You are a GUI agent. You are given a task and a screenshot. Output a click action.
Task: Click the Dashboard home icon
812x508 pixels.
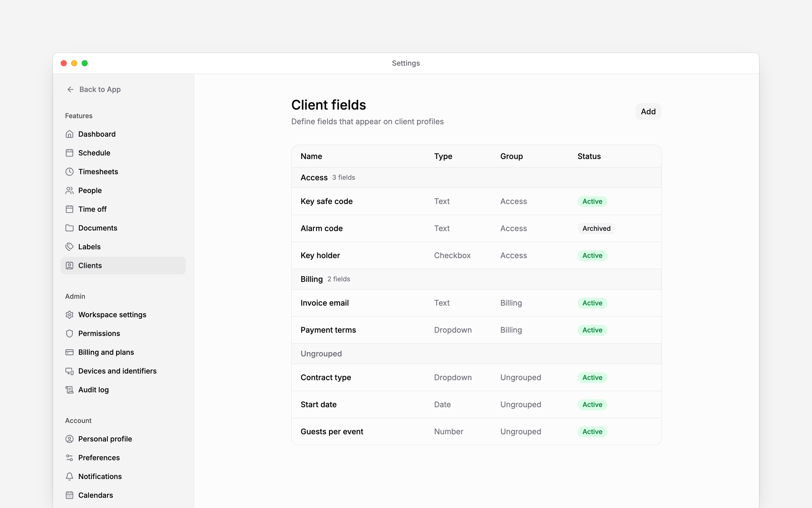(x=70, y=134)
